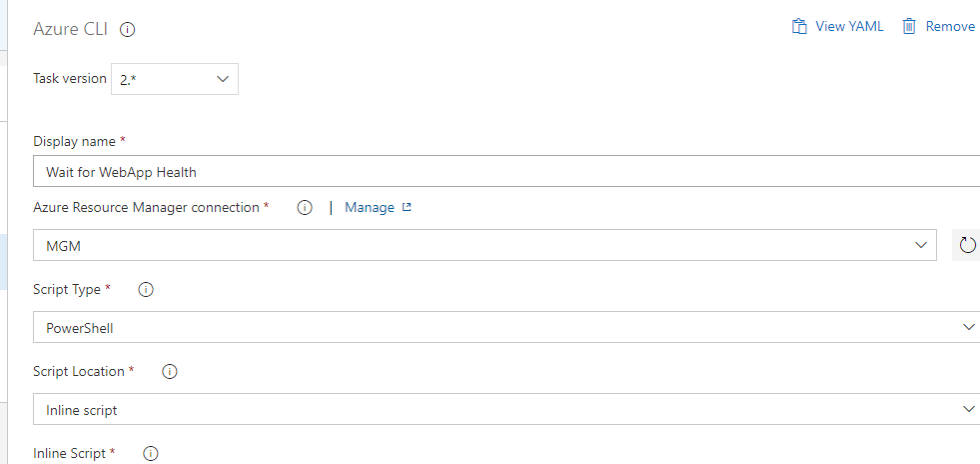Click the Remove text button
The height and width of the screenshot is (464, 980).
(x=950, y=26)
